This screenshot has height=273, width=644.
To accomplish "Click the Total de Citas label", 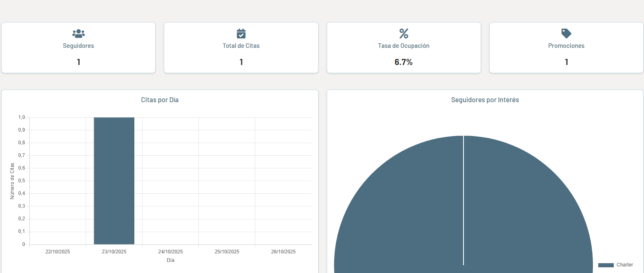I will (x=241, y=46).
